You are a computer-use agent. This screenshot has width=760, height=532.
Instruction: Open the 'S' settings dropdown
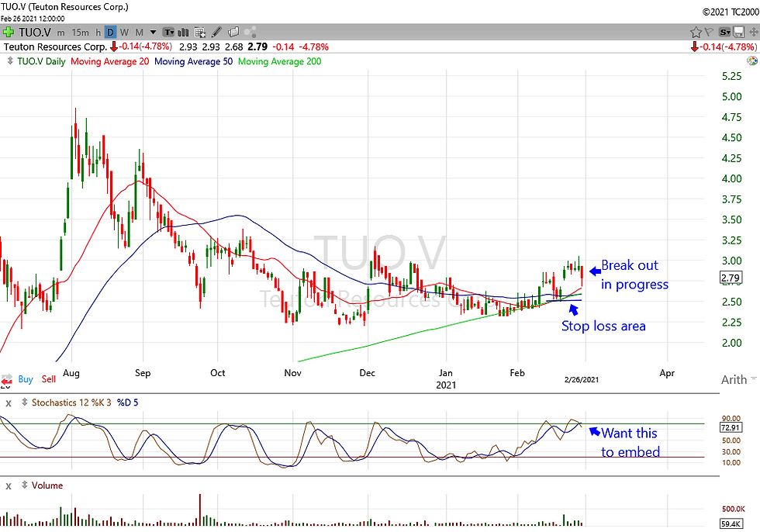(724, 33)
